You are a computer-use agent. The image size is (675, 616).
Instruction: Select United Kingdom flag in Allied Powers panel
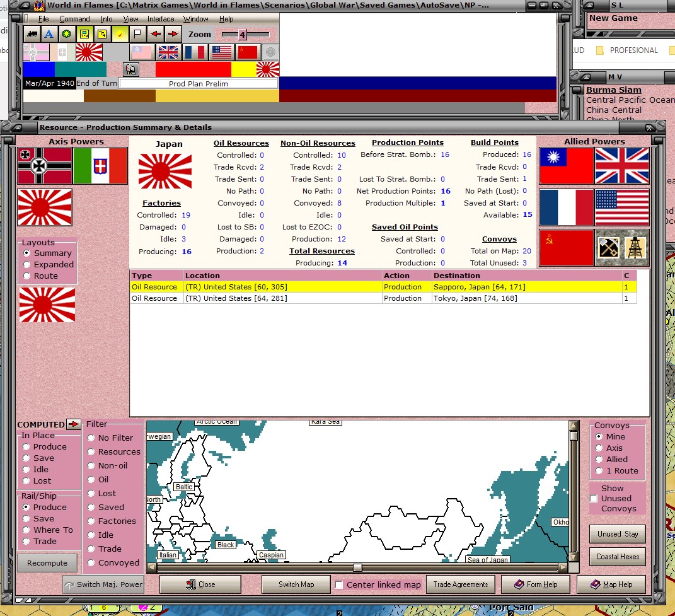(x=622, y=166)
